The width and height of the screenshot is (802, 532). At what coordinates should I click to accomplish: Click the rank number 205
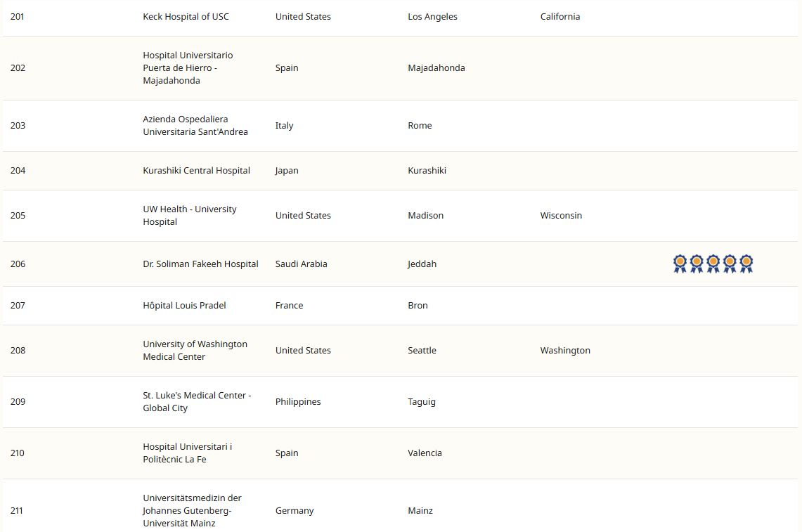click(x=18, y=216)
